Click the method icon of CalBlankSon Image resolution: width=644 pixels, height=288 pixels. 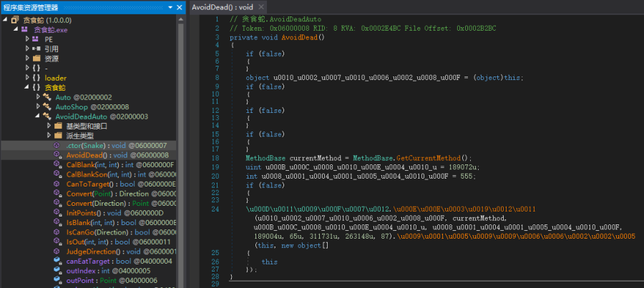(57, 174)
